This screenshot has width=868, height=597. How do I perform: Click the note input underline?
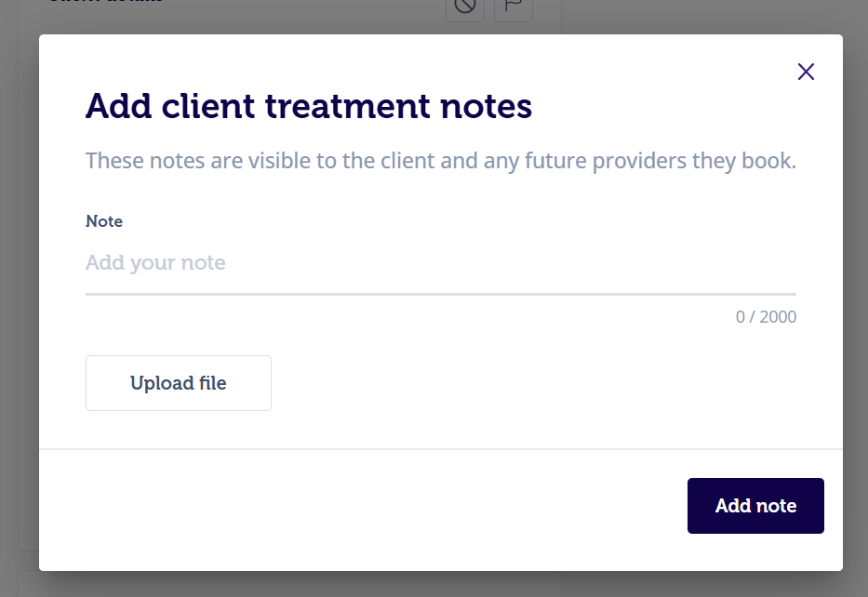point(441,294)
